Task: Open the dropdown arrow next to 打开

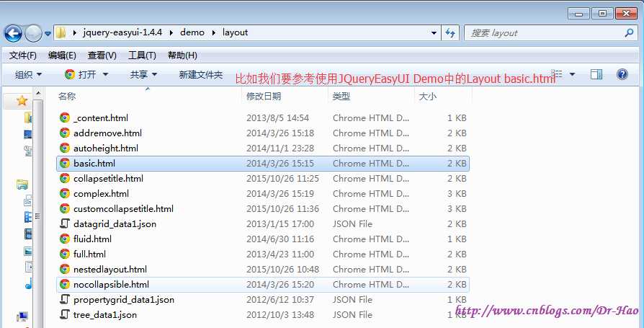Action: [x=105, y=75]
